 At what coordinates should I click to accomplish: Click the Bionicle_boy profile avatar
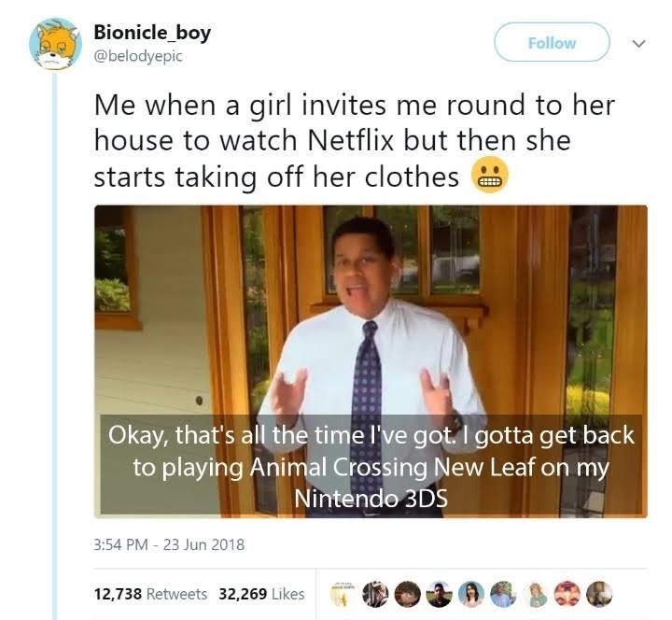[x=56, y=44]
